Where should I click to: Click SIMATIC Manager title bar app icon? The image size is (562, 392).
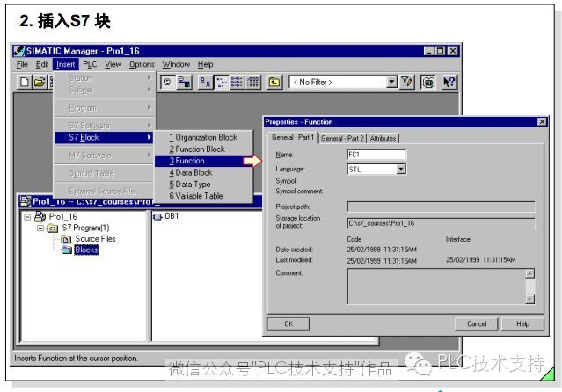(18, 51)
